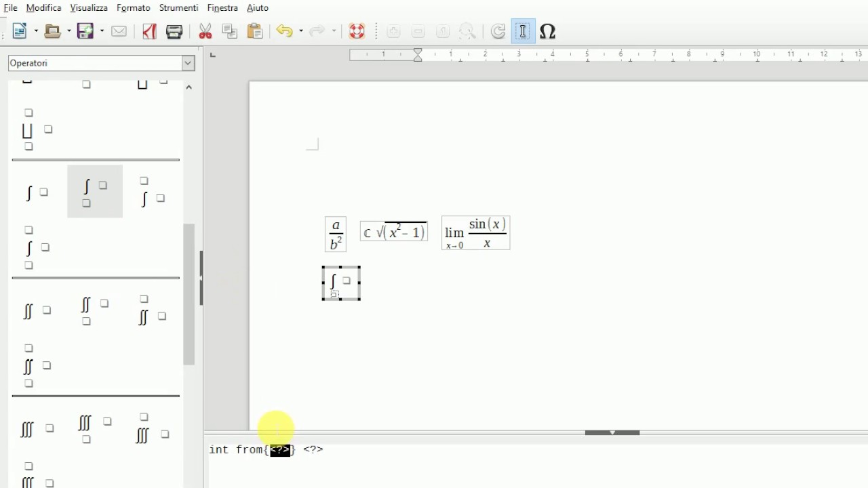868x488 pixels.
Task: Click sidebar collapse handle on panel edge
Action: (x=201, y=278)
